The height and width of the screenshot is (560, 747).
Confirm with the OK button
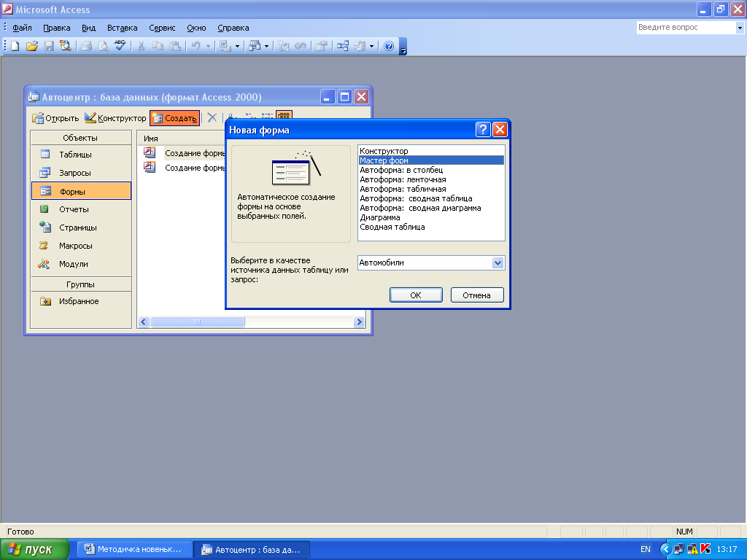click(x=416, y=295)
